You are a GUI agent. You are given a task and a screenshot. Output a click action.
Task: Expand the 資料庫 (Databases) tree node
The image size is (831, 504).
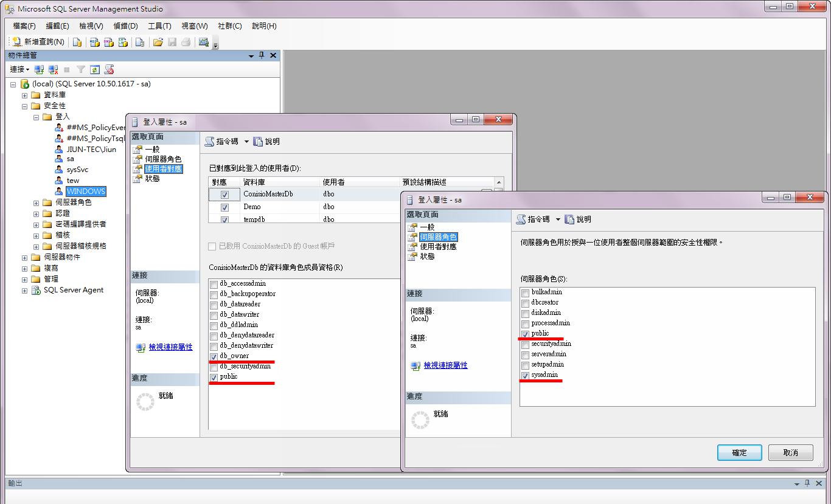click(x=25, y=95)
